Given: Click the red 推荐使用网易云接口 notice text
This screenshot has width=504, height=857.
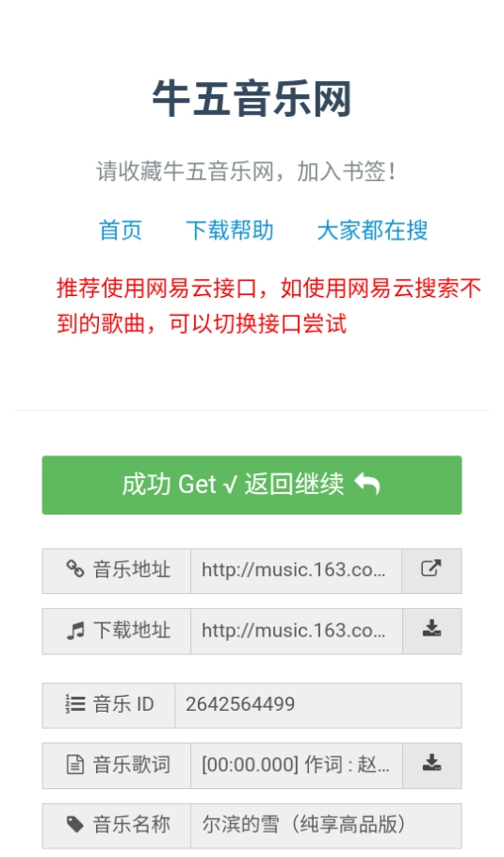Looking at the screenshot, I should 268,305.
